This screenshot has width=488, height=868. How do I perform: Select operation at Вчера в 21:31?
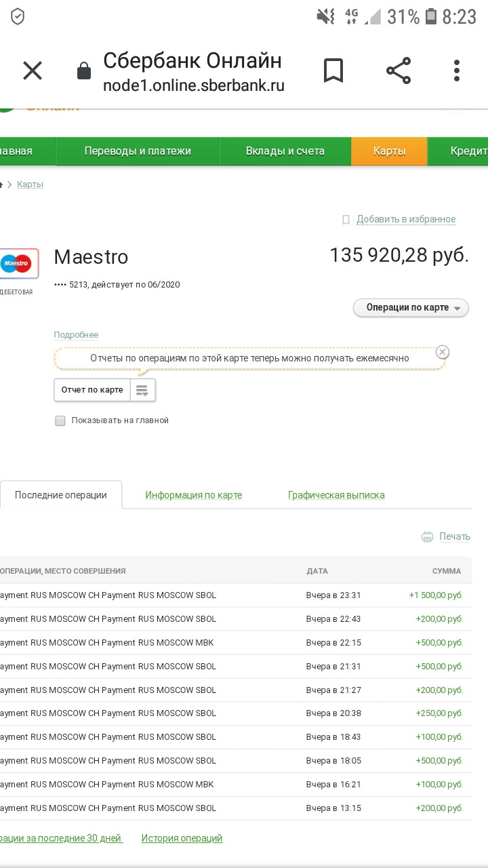[x=235, y=667]
